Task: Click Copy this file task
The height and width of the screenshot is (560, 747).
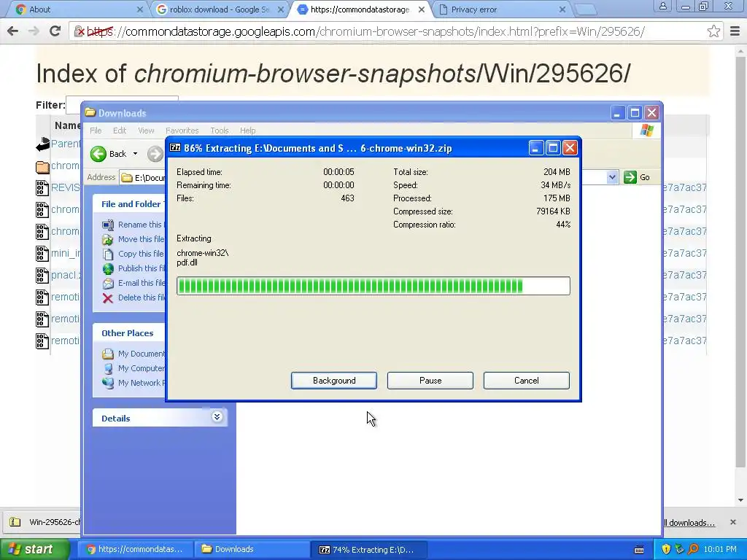Action: [141, 254]
